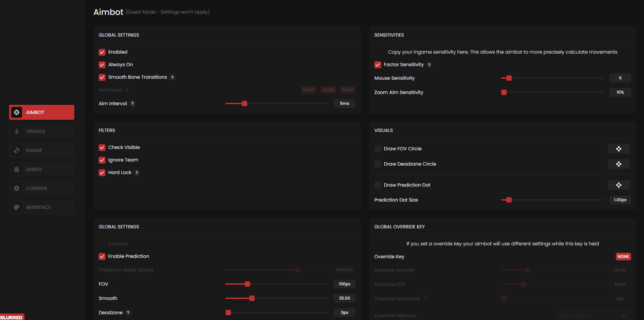Click the Zoom Aim Sensitivity slider handle

(x=504, y=93)
